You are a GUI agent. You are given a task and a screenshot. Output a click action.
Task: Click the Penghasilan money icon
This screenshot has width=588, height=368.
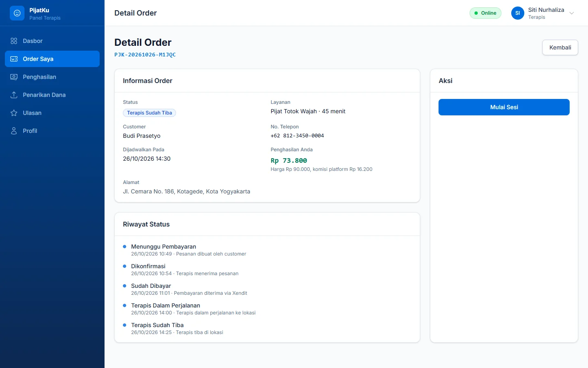(x=14, y=77)
